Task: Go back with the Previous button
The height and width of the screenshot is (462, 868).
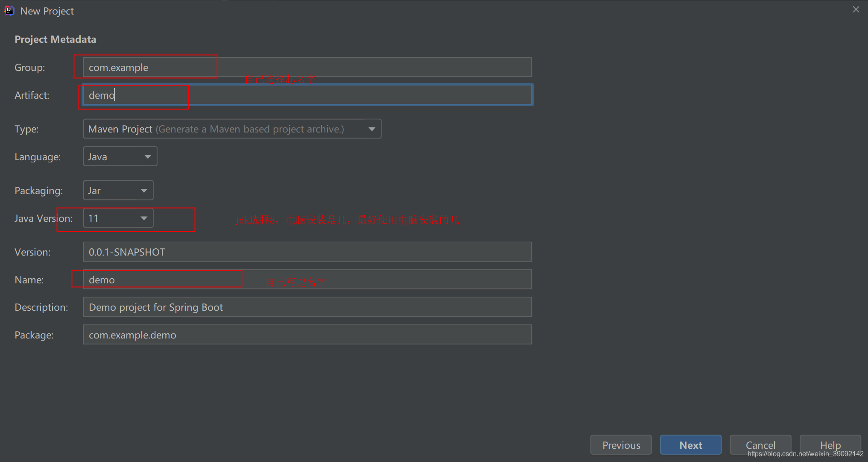Action: point(621,445)
